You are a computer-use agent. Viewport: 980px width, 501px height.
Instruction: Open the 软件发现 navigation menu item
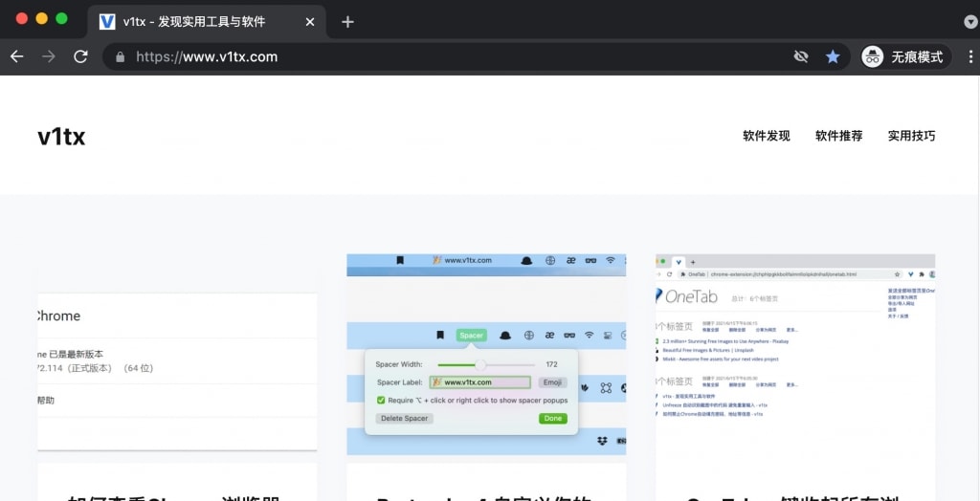click(x=767, y=136)
